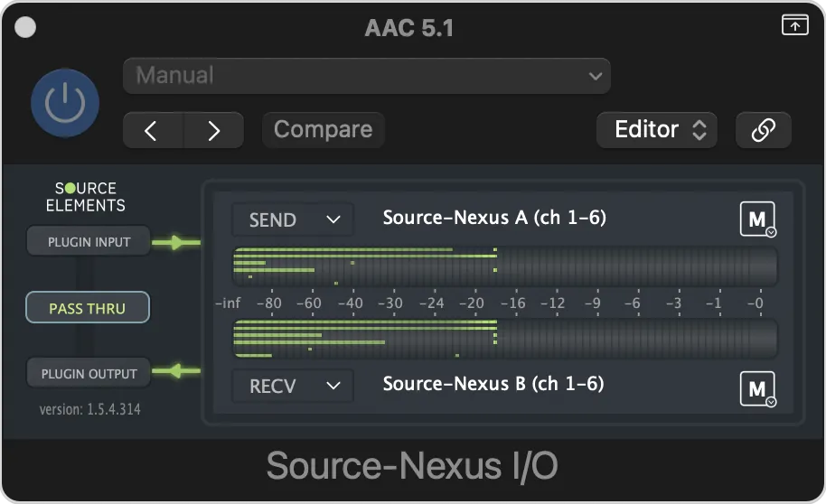Click the Compare button
Screen dimensions: 826x504
[x=323, y=129]
